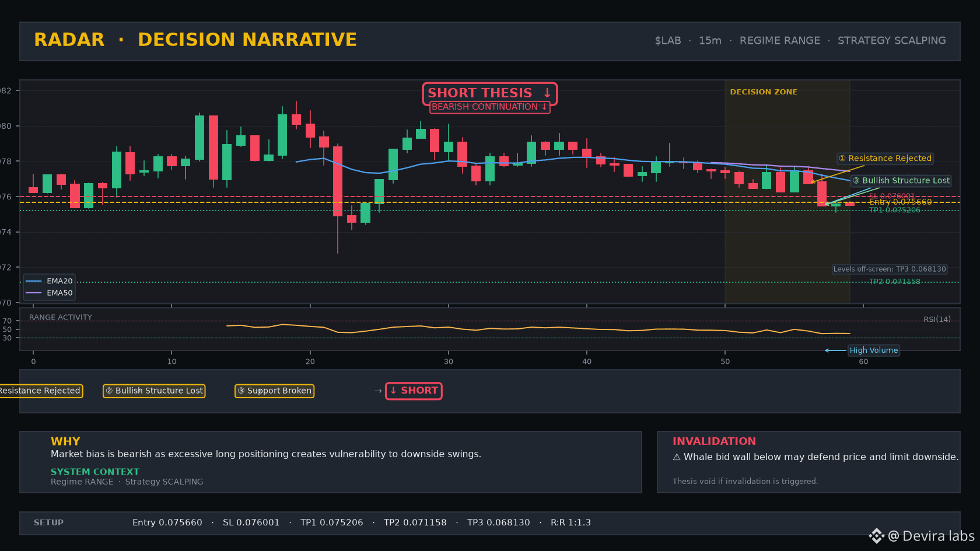This screenshot has height=551, width=980.
Task: Click TP1 0.075206 in the SETUP bar
Action: coord(332,523)
